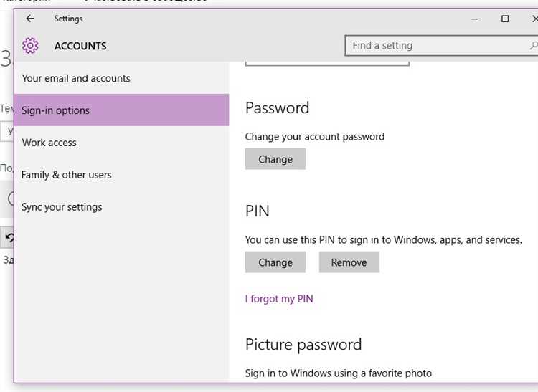Minimize the Settings window
This screenshot has width=538, height=392.
(475, 19)
